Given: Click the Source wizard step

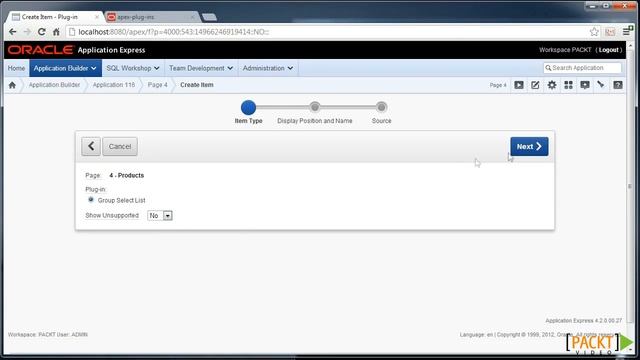Looking at the screenshot, I should pos(381,107).
